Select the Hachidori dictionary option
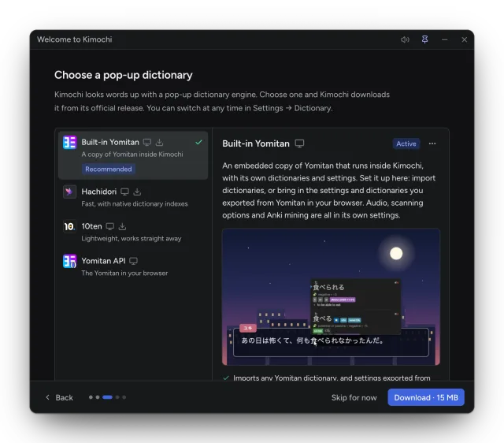 (133, 197)
